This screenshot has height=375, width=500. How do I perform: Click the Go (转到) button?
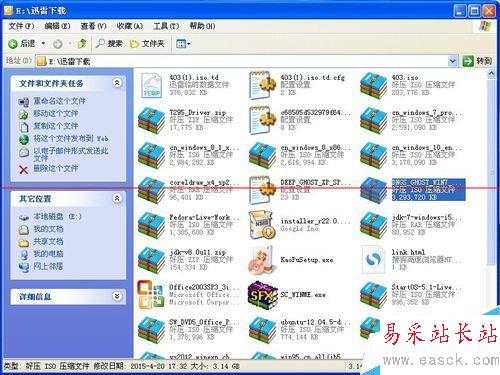[477, 61]
